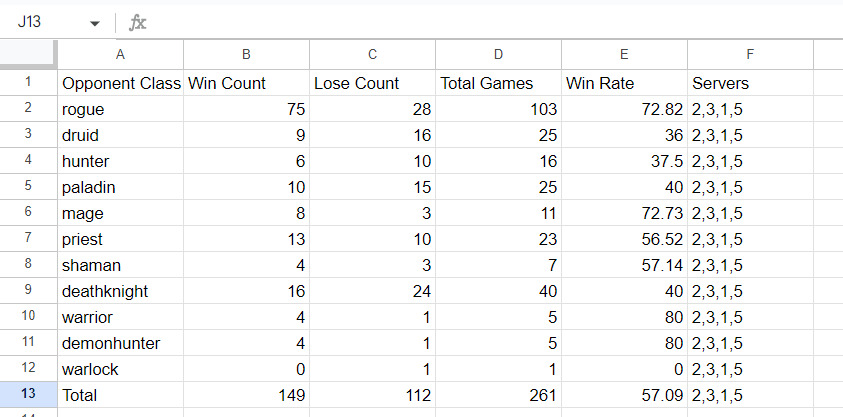Select column F header
The height and width of the screenshot is (417, 843).
(x=750, y=55)
